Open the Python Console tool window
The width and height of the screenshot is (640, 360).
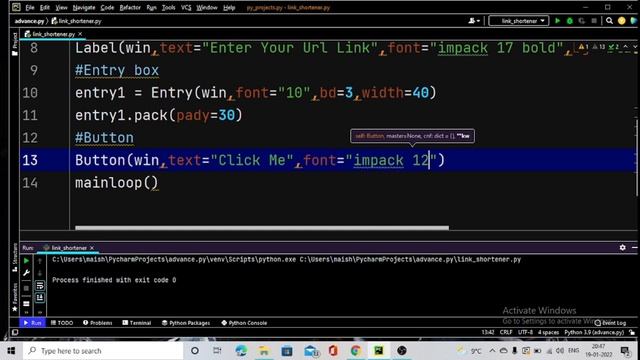point(244,322)
